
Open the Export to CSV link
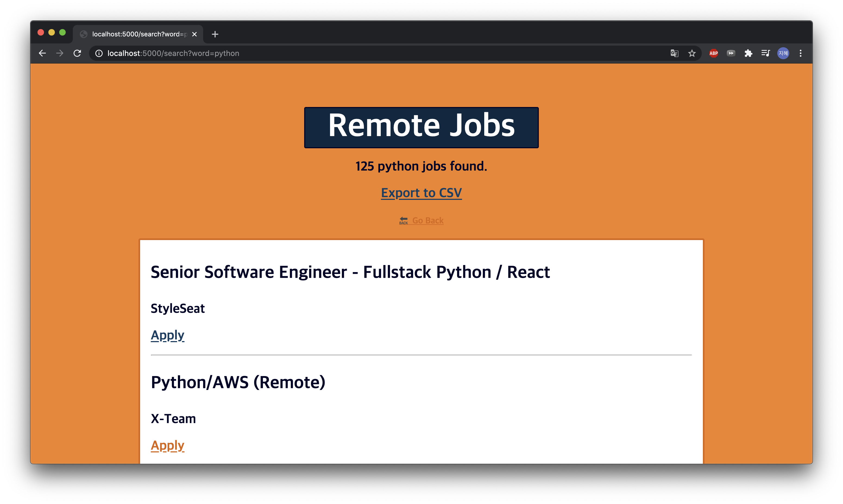coord(421,193)
